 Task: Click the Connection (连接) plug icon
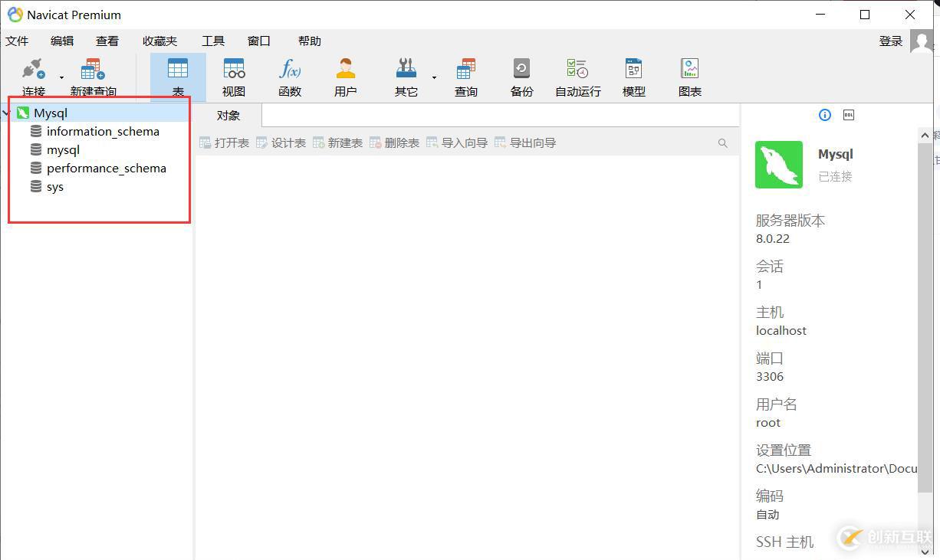click(x=33, y=69)
